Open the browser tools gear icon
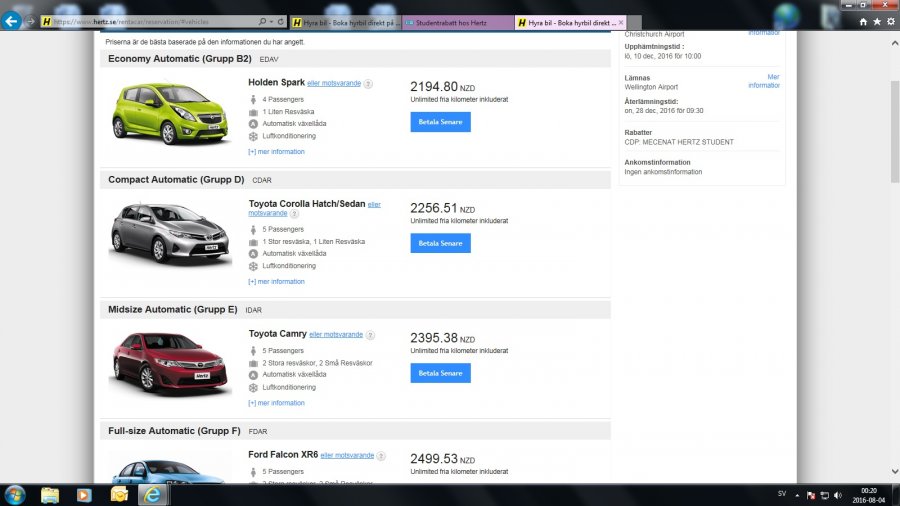900x506 pixels. tap(890, 21)
